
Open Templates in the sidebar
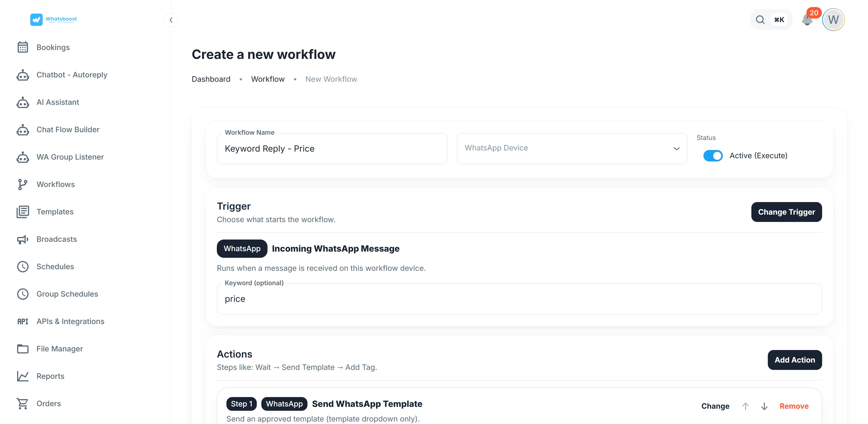coord(55,212)
